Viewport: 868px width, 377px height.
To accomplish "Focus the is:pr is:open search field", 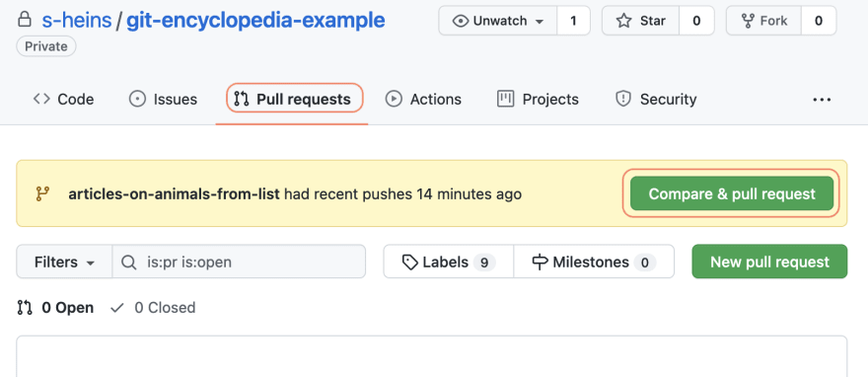I will 239,262.
